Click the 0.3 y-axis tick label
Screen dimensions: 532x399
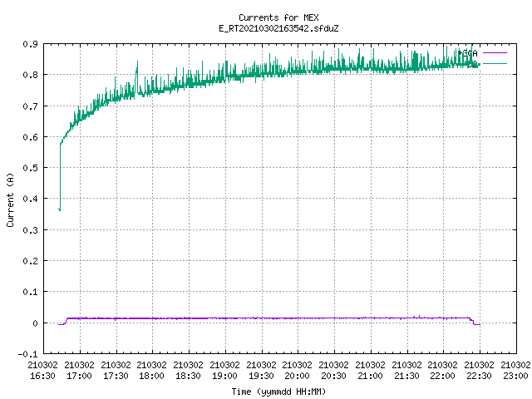pyautogui.click(x=30, y=230)
